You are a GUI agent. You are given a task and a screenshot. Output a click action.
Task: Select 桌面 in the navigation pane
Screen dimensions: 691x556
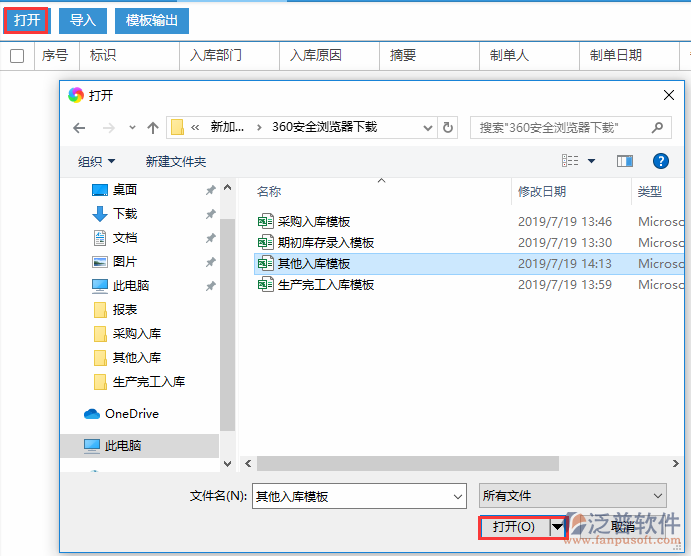(x=125, y=189)
